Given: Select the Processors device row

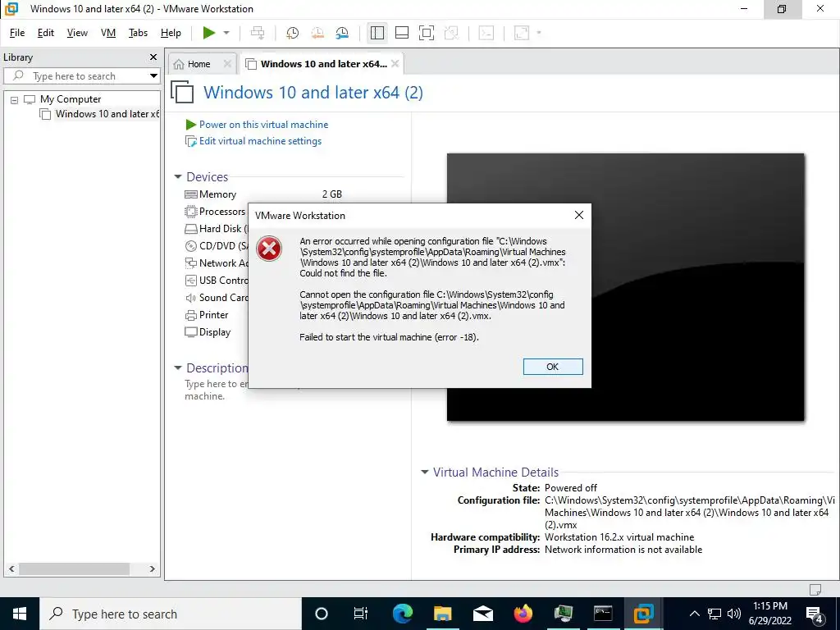Looking at the screenshot, I should click(216, 211).
